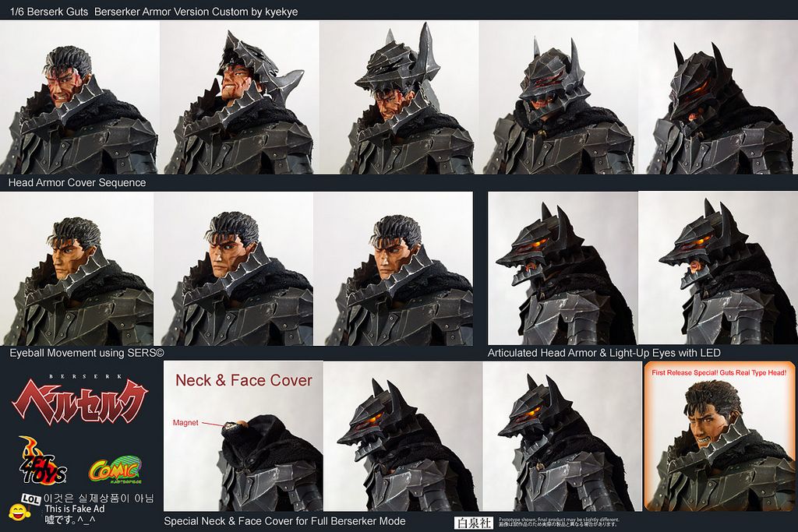The width and height of the screenshot is (798, 532).
Task: Click the 'This is Fake Ad' text
Action: [74, 509]
